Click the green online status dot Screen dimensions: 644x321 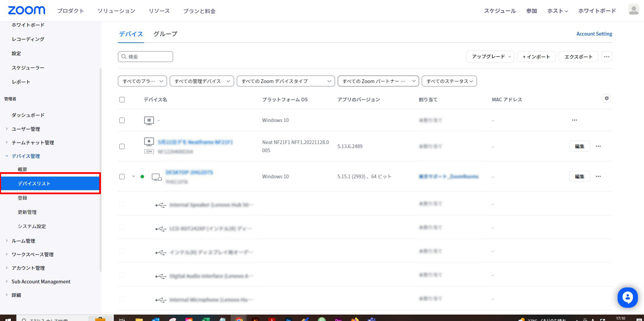pos(142,177)
